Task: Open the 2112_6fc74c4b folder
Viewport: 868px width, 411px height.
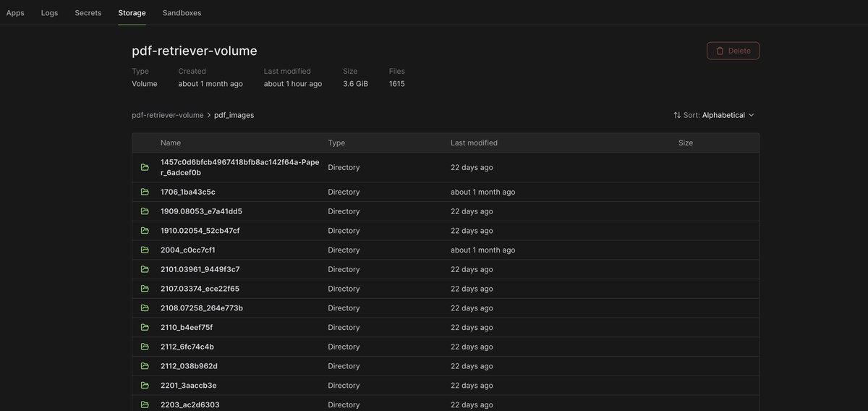Action: tap(187, 347)
